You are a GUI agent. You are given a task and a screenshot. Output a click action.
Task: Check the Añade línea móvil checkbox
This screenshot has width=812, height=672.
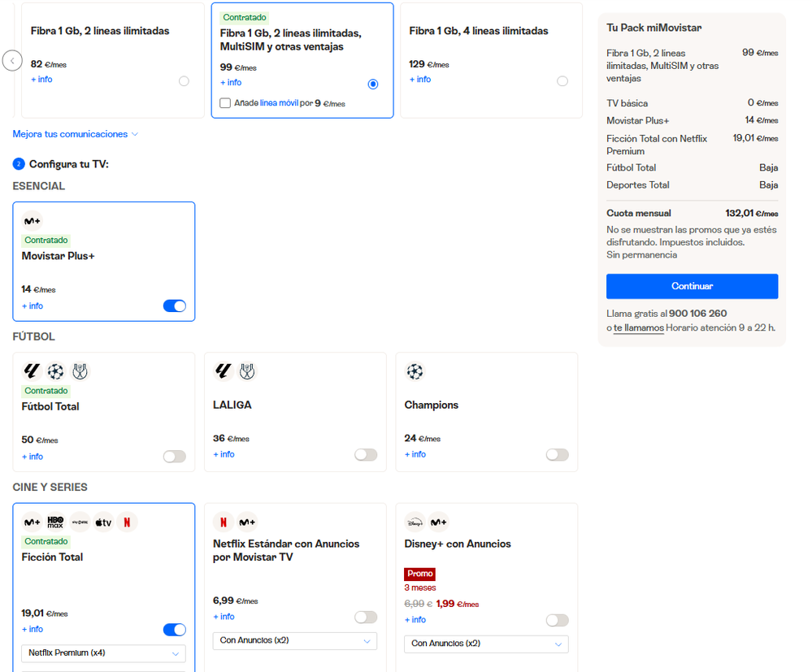(225, 103)
